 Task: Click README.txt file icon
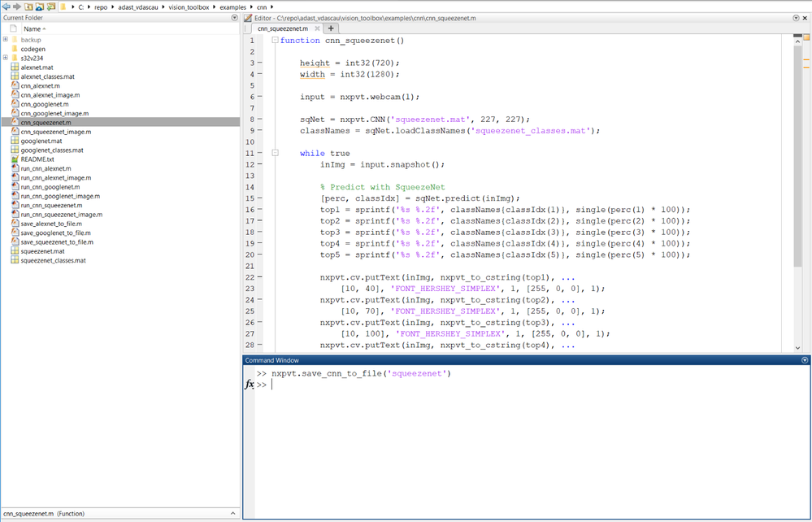[15, 159]
